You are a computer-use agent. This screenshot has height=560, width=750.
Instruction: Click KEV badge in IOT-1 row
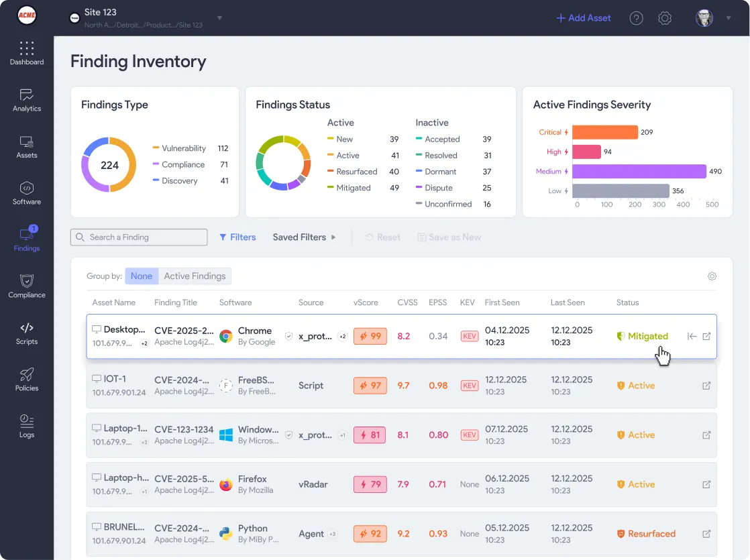tap(469, 386)
